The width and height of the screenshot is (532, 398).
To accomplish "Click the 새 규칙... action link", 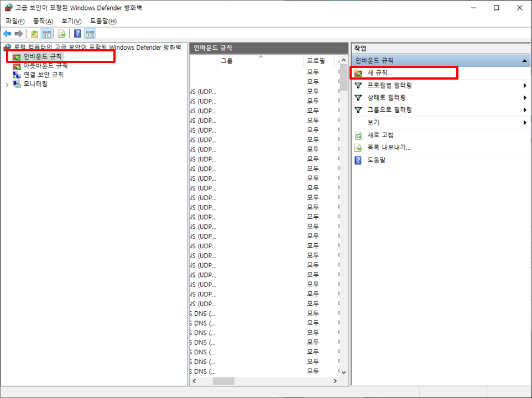I will pyautogui.click(x=380, y=73).
